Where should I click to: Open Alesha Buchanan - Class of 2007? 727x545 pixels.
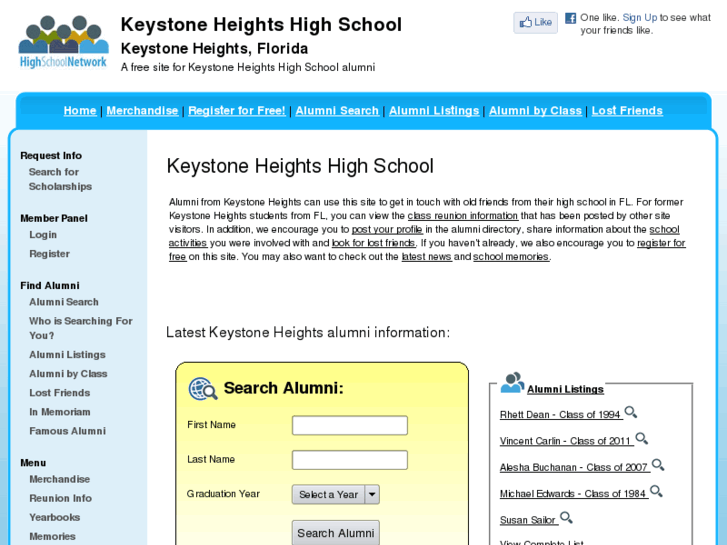[x=574, y=468]
